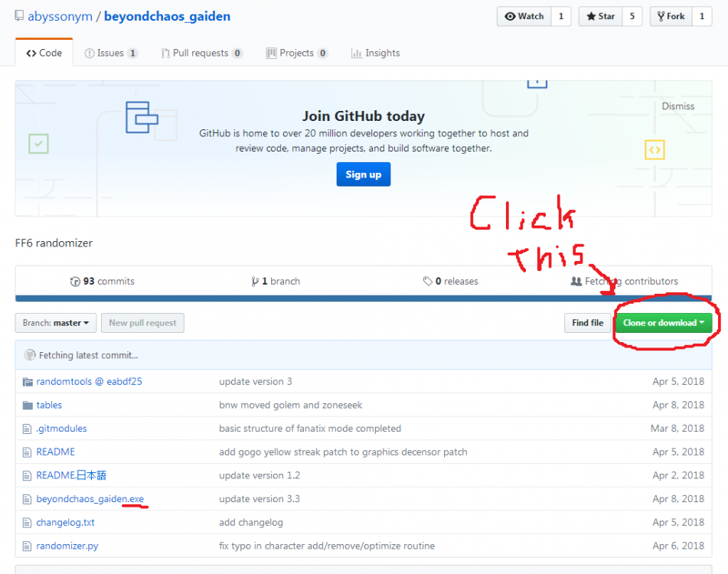The width and height of the screenshot is (728, 574).
Task: Open the tables folder
Action: (x=49, y=405)
